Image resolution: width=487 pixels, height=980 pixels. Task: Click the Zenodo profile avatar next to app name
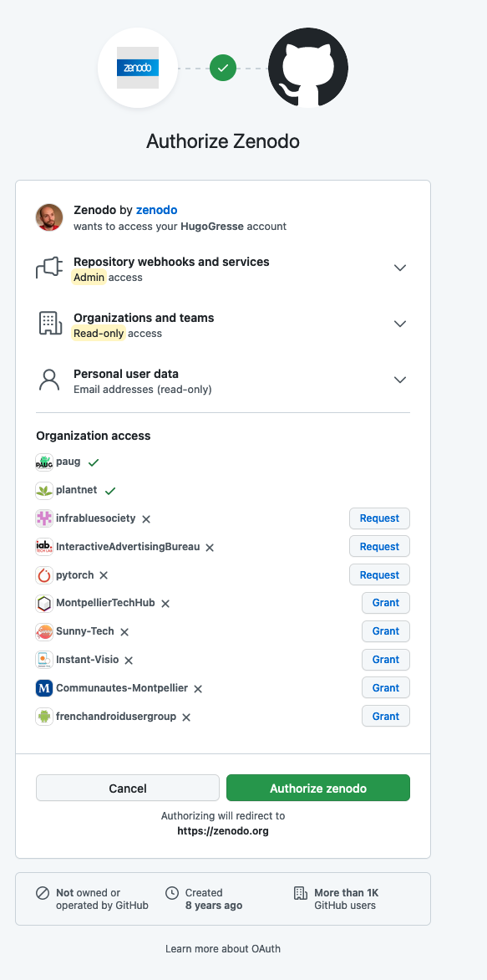point(48,217)
